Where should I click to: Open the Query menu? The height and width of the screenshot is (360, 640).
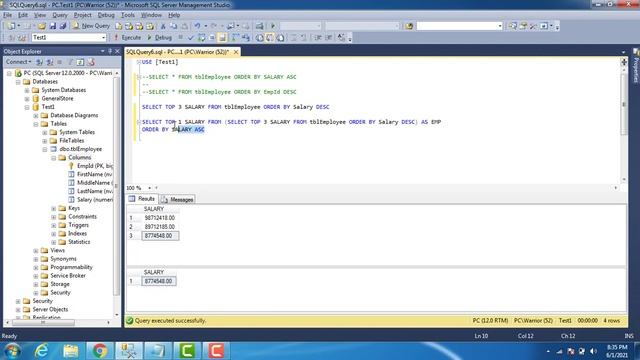pyautogui.click(x=60, y=15)
